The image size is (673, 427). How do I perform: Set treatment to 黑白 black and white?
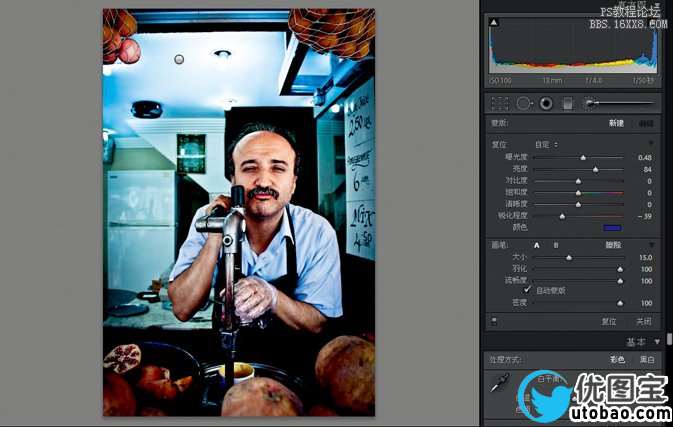[x=647, y=359]
